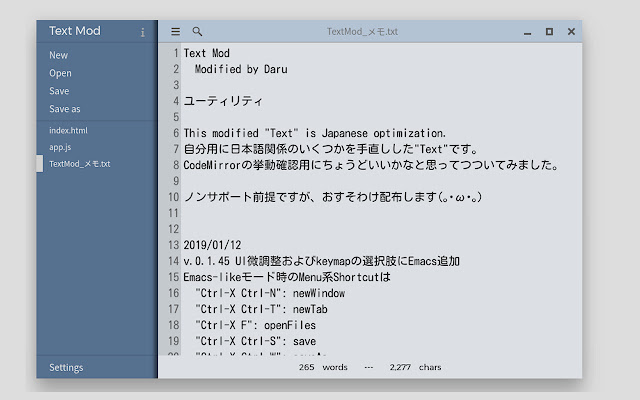Viewport: 640px width, 400px height.
Task: Create a New file
Action: (58, 55)
